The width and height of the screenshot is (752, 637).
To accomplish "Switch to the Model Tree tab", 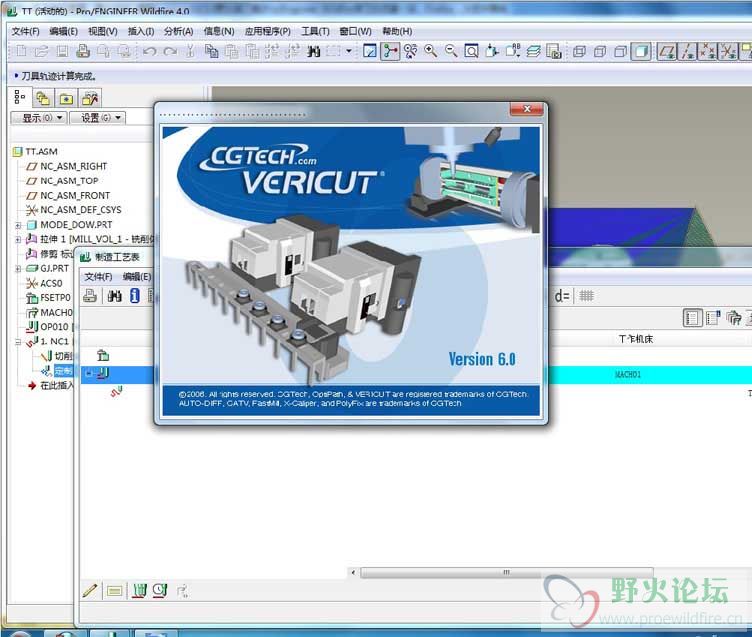I will 20,97.
